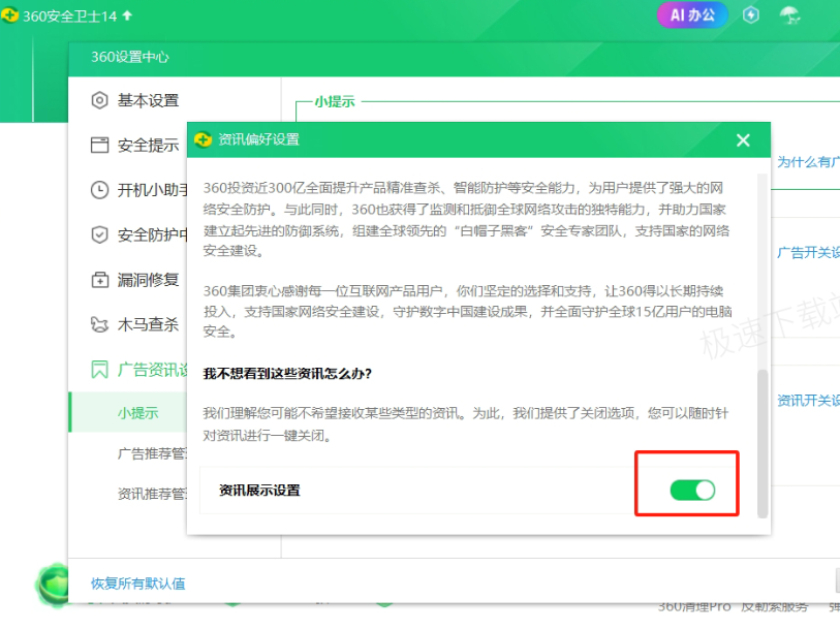Viewport: 840px width, 630px height.
Task: Click the 资讯开关设置 link
Action: click(x=808, y=400)
